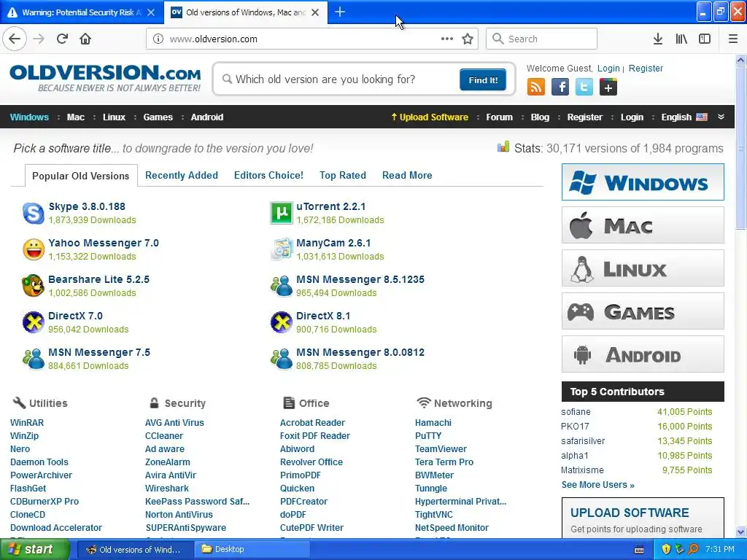Open the downloads arrow icon
Viewport: 747px width, 560px height.
click(657, 39)
